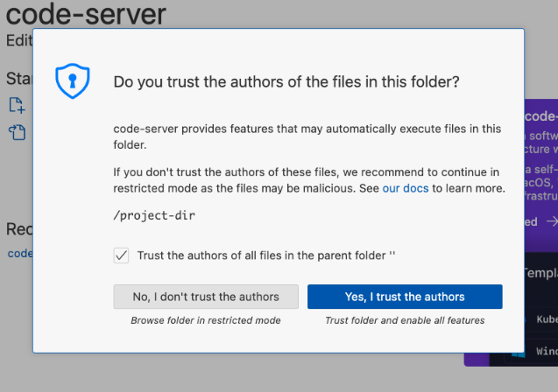Screen dimensions: 558x392
Task: Click Yes, I trust the authors
Action: coord(405,297)
